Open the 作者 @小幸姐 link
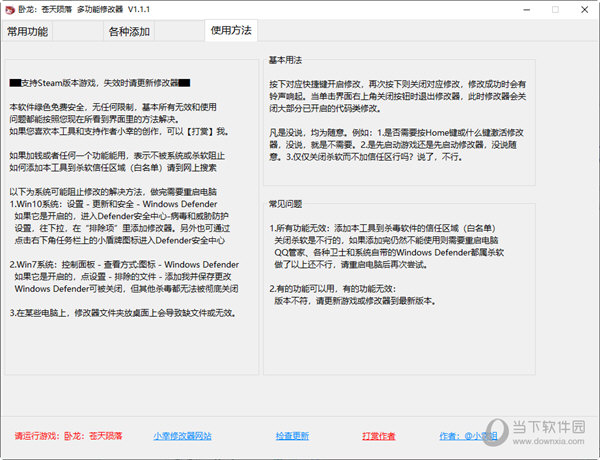The image size is (600, 460). tap(468, 436)
